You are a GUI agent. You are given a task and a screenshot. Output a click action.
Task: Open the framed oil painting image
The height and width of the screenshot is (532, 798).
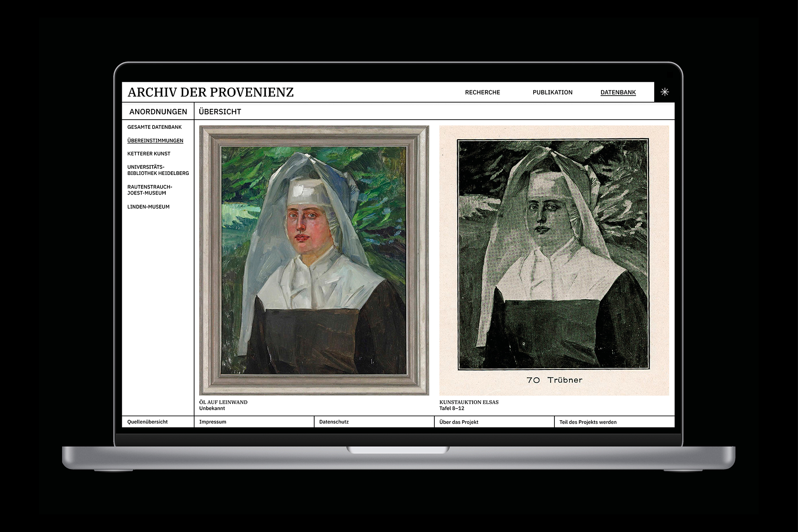pos(314,261)
